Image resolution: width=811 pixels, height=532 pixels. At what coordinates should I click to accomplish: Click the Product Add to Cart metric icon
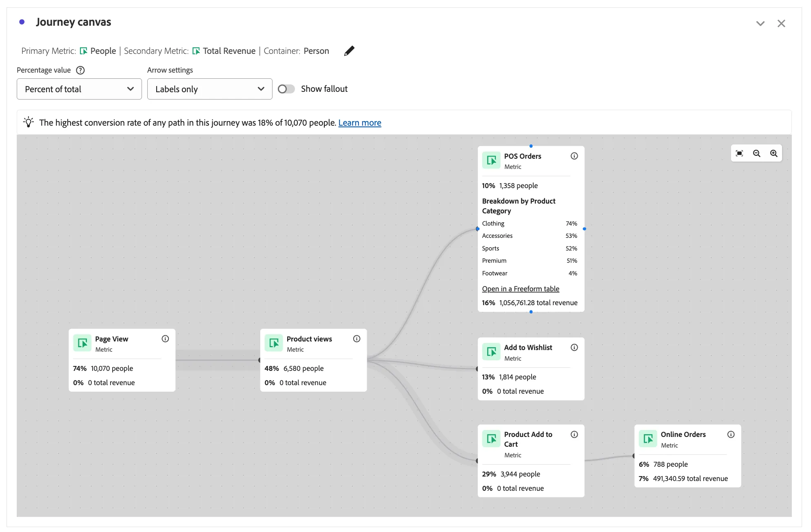(x=491, y=439)
